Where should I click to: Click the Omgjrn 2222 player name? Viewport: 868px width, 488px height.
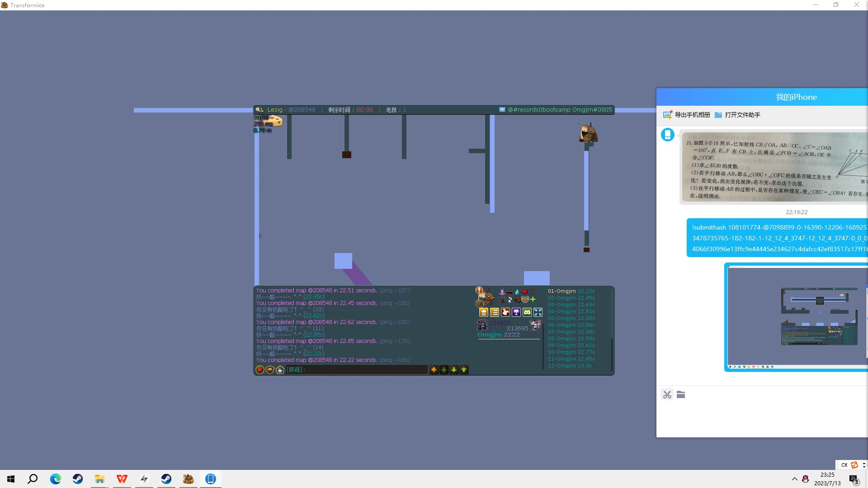[x=499, y=335]
